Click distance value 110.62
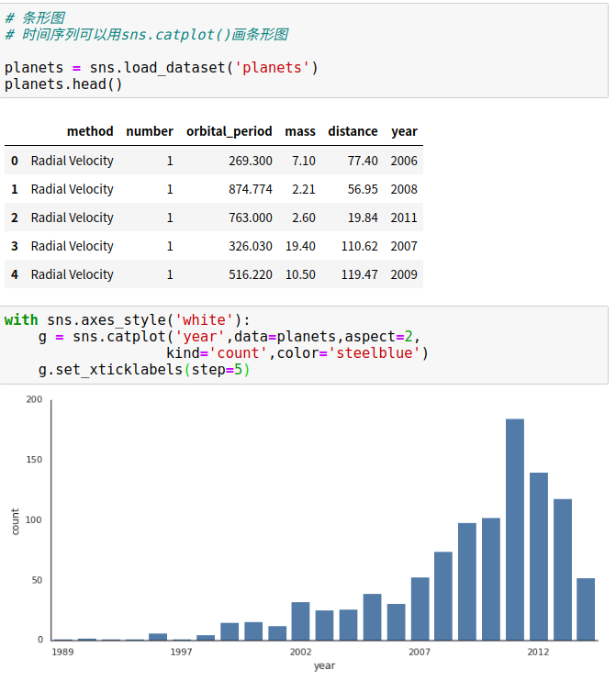Viewport: 616px width, 681px height. point(360,246)
